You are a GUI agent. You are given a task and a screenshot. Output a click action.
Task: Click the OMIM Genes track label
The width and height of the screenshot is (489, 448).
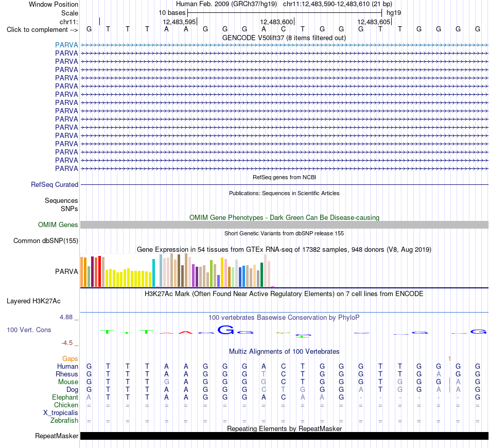pos(58,225)
